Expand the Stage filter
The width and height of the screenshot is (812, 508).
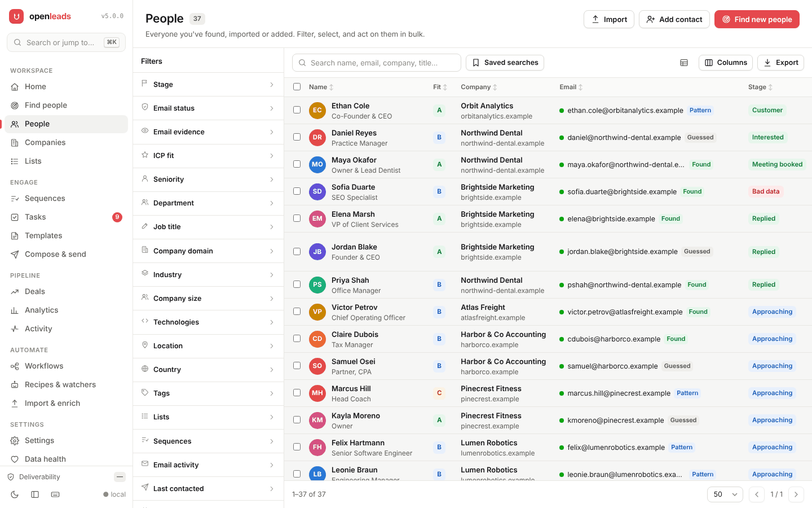click(208, 85)
